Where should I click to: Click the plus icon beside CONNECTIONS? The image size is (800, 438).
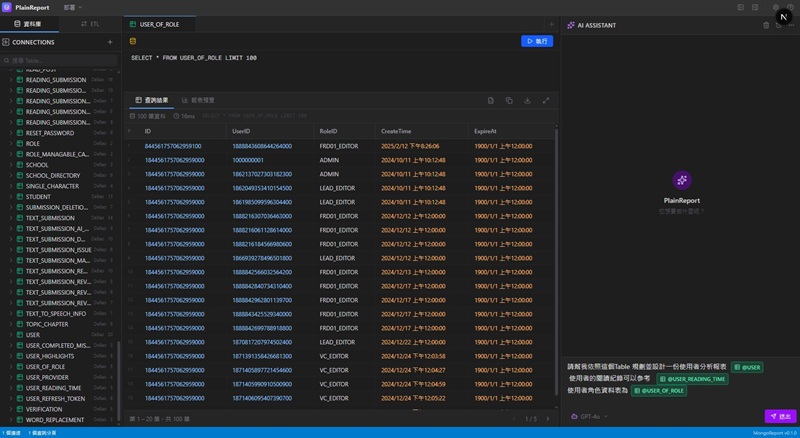(110, 43)
